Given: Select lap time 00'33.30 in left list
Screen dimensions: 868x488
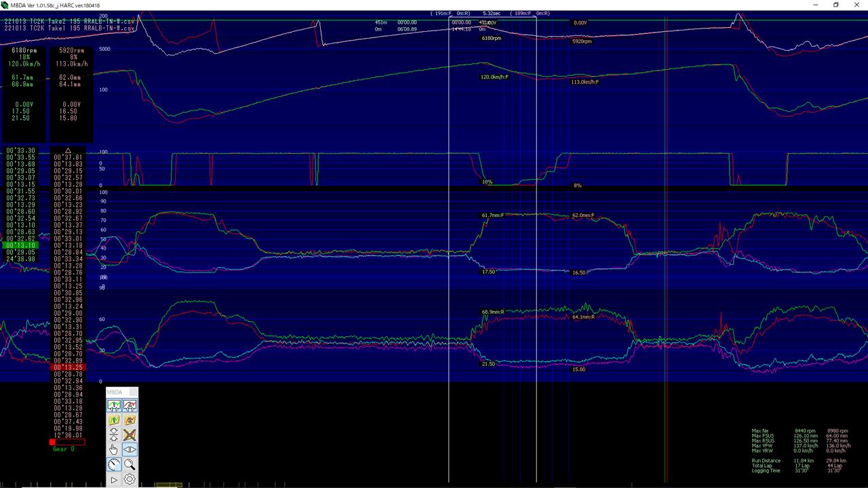Looking at the screenshot, I should [20, 150].
